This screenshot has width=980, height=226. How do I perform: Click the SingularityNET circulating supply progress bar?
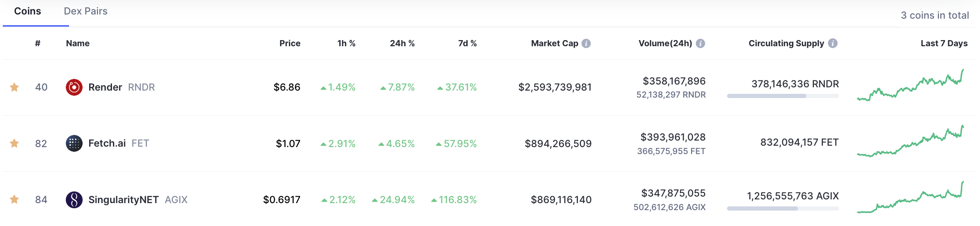click(x=783, y=209)
